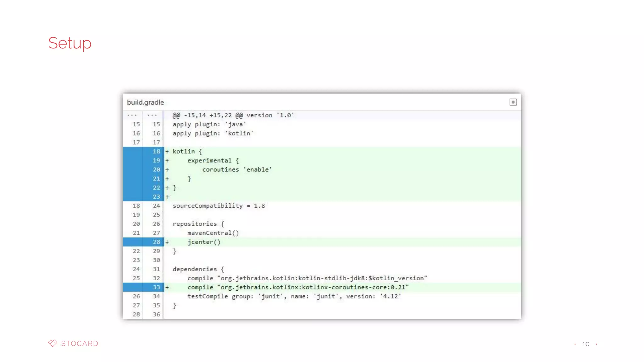This screenshot has height=362, width=644.
Task: Click added line "coroutines 'enable'"
Action: 237,170
